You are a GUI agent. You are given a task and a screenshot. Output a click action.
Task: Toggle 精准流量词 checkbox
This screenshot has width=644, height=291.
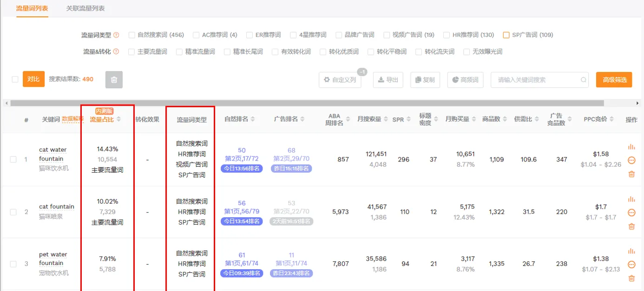(x=179, y=52)
